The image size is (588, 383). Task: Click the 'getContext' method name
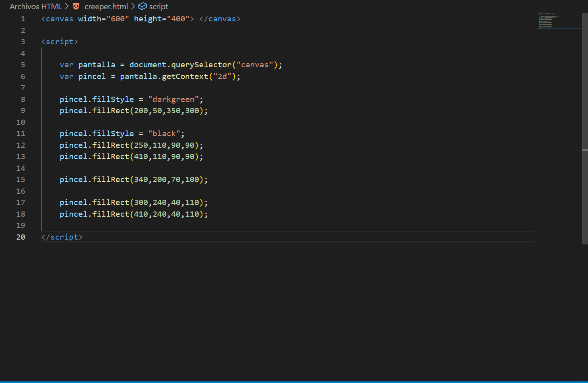click(185, 77)
